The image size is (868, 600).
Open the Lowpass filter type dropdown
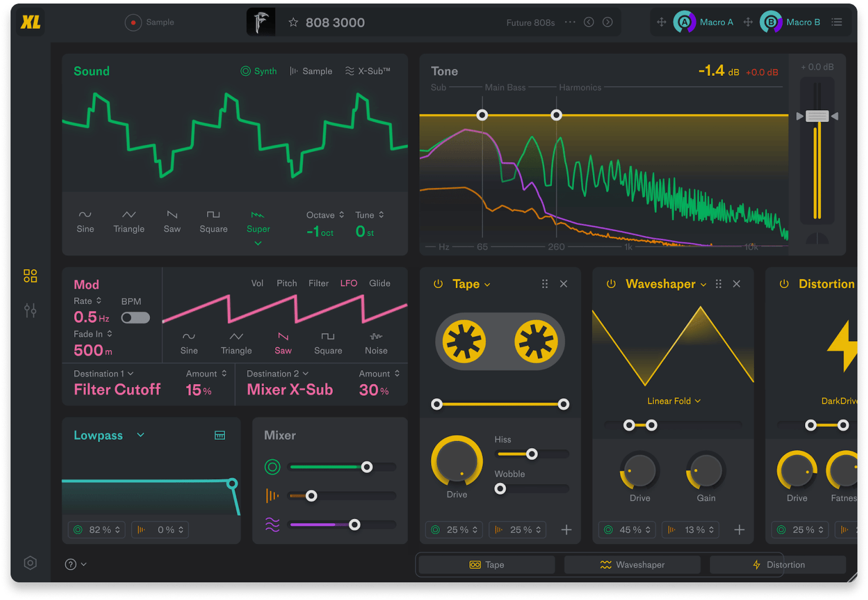[x=141, y=435]
